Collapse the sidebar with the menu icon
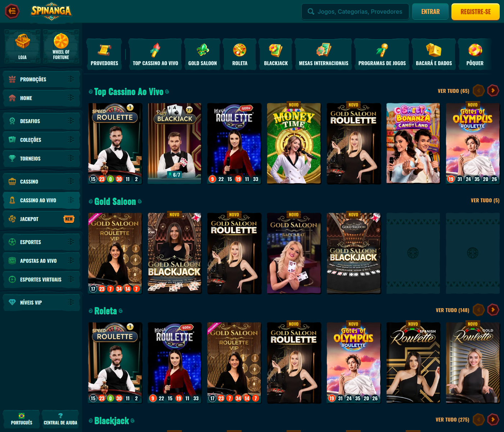The height and width of the screenshot is (432, 504). click(x=12, y=11)
